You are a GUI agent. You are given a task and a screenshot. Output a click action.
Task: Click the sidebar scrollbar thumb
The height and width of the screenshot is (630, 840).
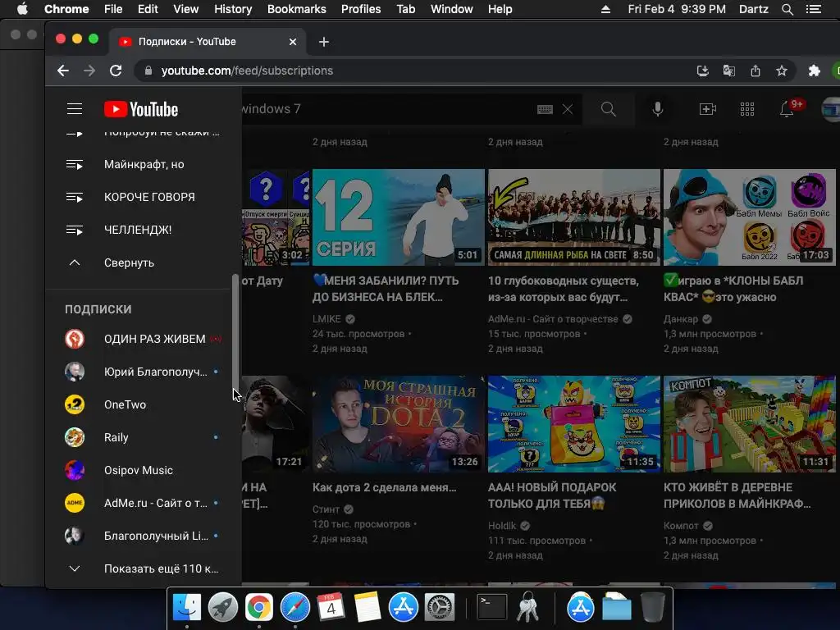point(235,332)
